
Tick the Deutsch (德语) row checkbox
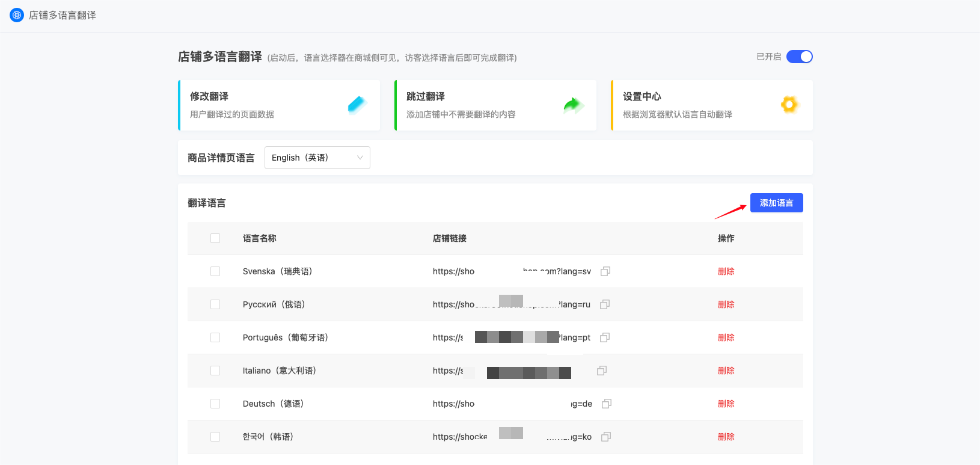pos(215,404)
